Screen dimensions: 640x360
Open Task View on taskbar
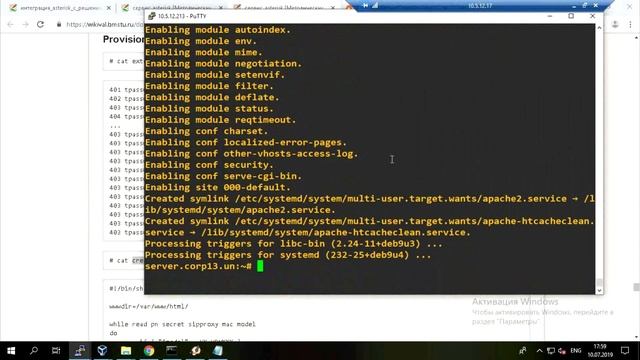[56, 351]
